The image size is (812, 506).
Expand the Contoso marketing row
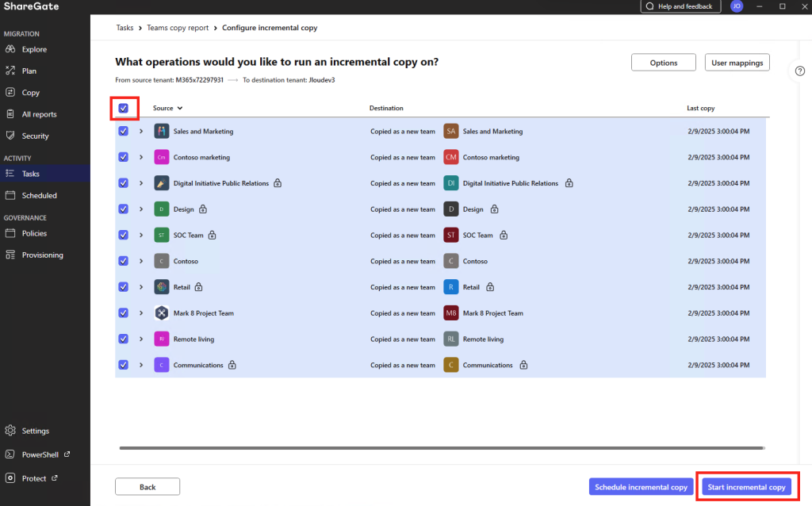(141, 158)
